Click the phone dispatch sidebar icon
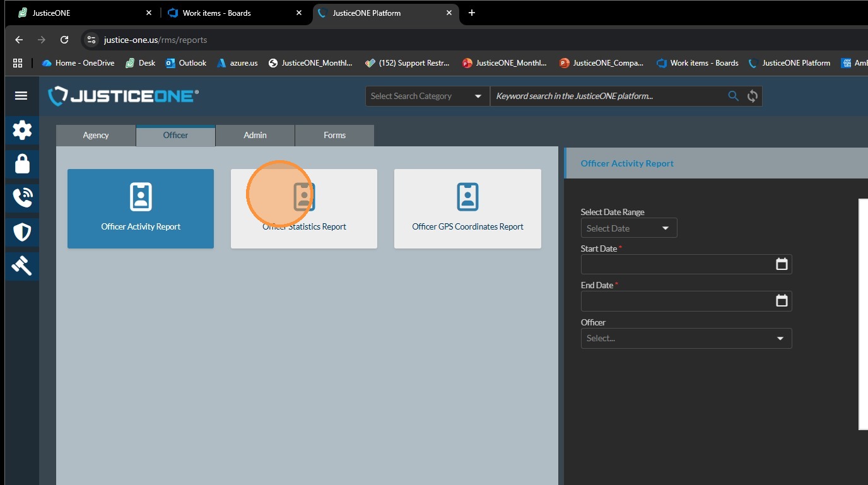This screenshot has width=868, height=485. tap(22, 198)
